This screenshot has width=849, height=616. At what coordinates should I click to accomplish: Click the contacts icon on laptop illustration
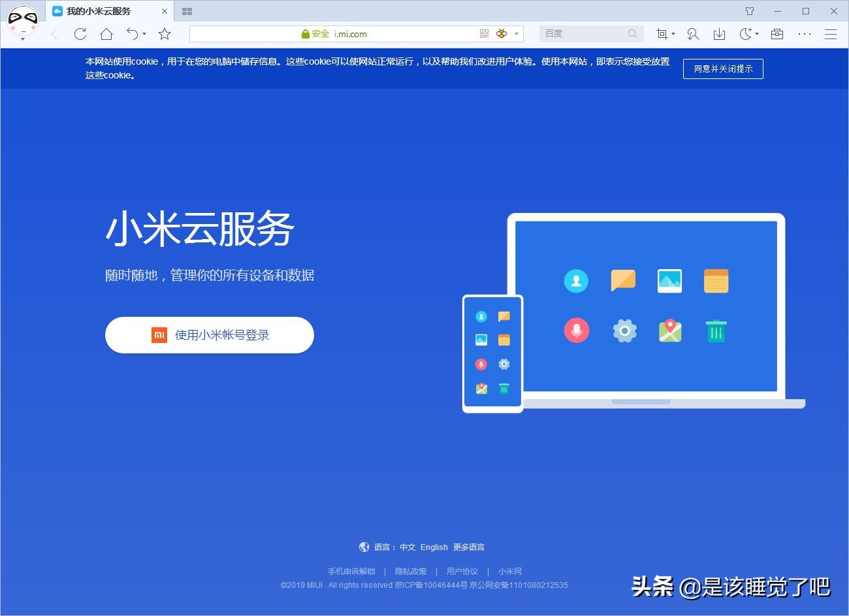576,281
